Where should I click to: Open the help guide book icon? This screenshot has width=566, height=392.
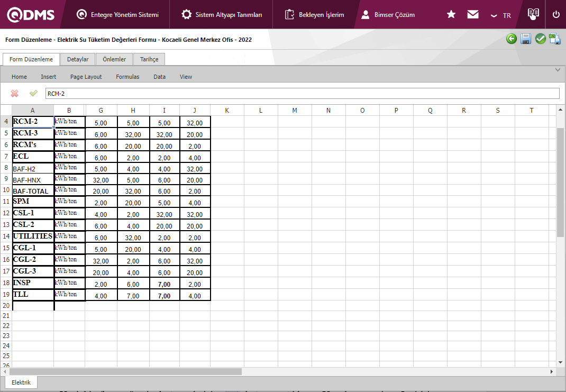tap(533, 14)
